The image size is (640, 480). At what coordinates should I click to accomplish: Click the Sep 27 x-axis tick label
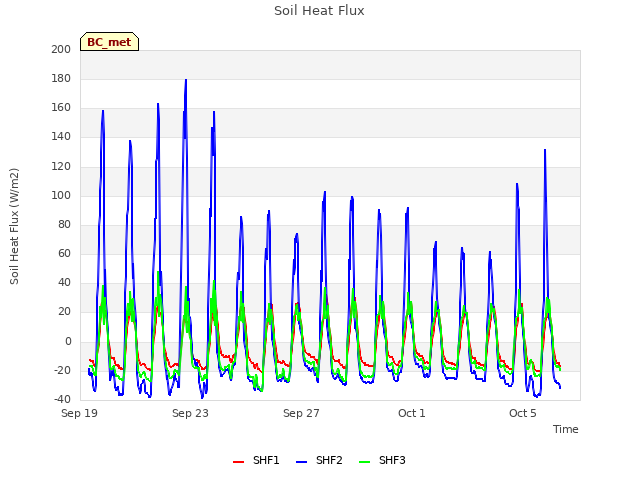(301, 413)
